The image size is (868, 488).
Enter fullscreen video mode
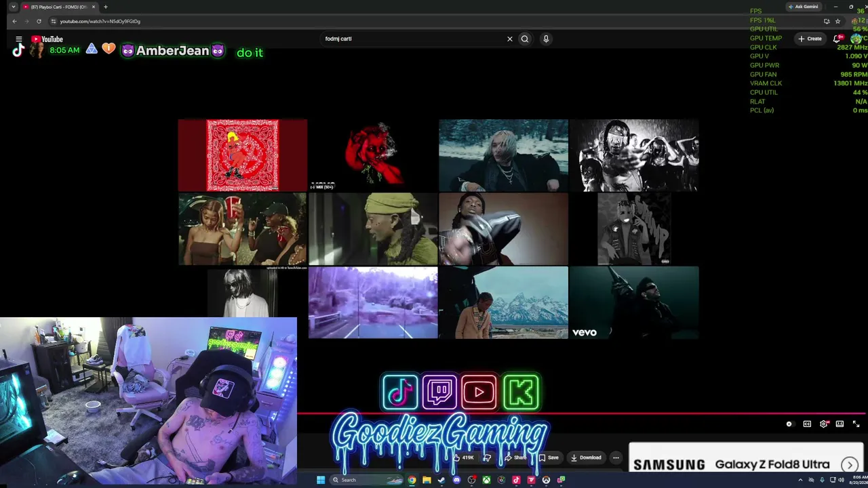coord(856,424)
